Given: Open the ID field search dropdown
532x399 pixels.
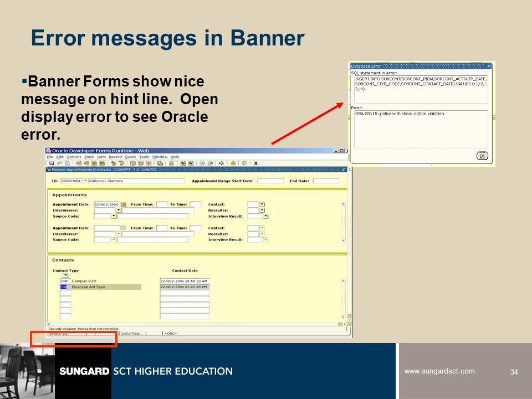Looking at the screenshot, I should click(x=85, y=181).
